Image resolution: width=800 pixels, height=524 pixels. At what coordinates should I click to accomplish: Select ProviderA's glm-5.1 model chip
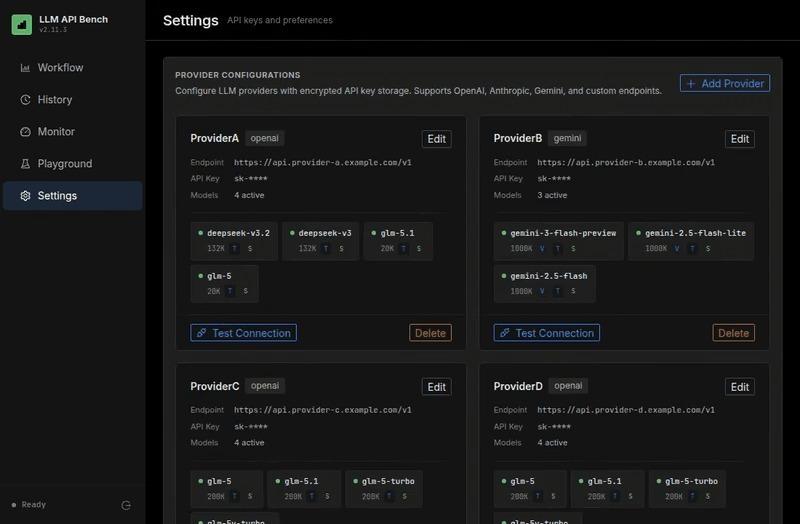pos(398,241)
